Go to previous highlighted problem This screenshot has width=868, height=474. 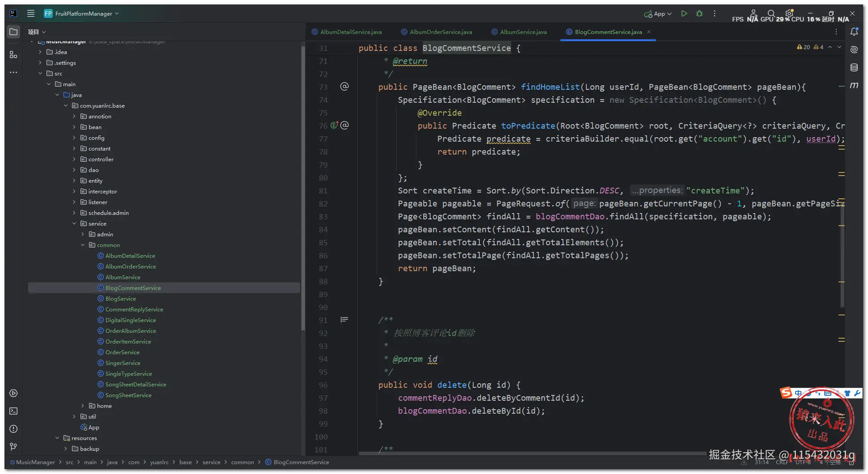(x=830, y=47)
